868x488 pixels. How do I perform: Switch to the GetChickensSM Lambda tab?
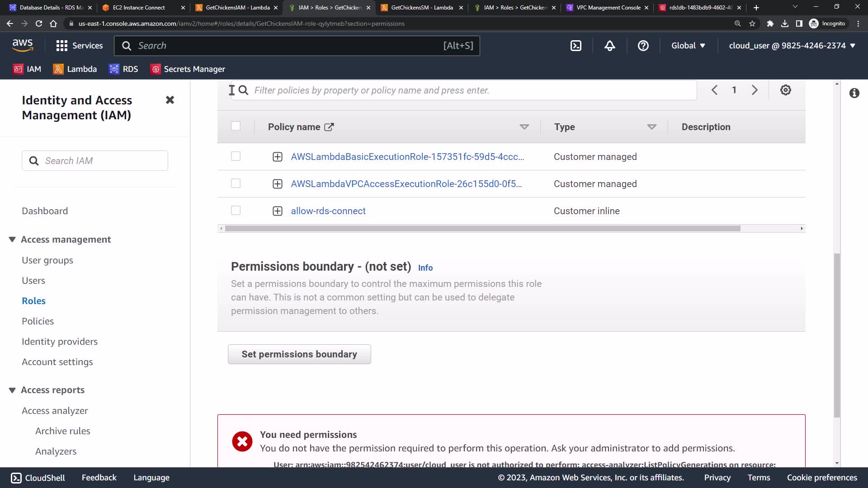[421, 8]
